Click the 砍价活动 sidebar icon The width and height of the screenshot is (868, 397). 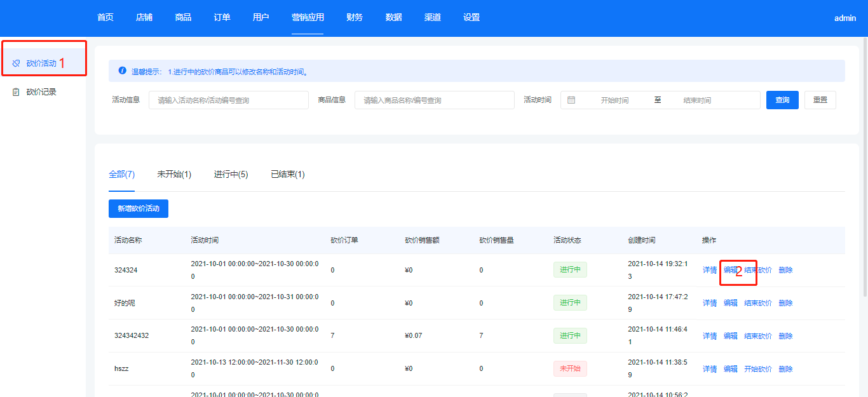tap(17, 64)
